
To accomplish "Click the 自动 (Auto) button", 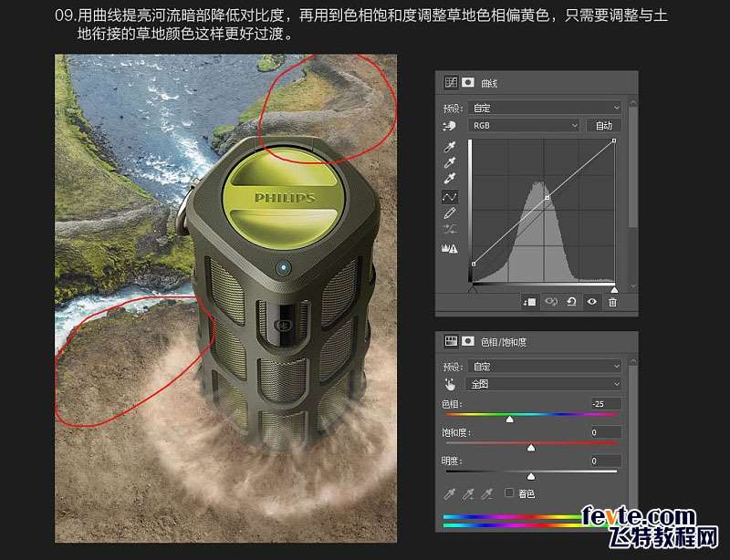I will [603, 126].
